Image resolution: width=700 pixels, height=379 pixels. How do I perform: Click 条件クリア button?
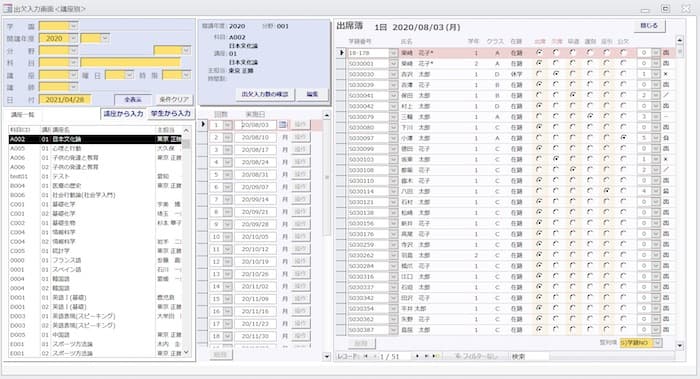pos(174,100)
